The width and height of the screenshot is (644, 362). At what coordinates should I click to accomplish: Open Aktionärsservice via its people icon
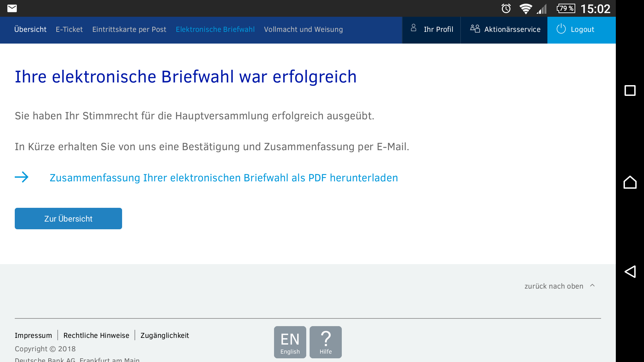pos(475,29)
